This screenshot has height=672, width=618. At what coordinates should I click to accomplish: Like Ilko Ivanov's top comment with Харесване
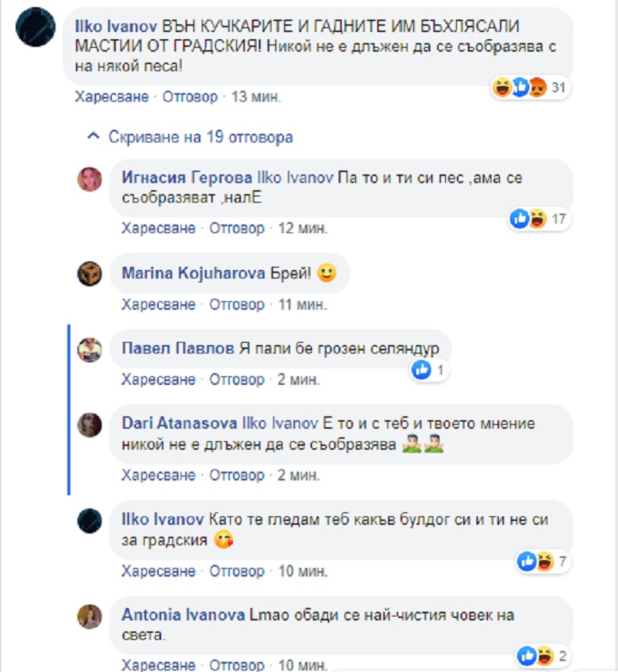[111, 97]
